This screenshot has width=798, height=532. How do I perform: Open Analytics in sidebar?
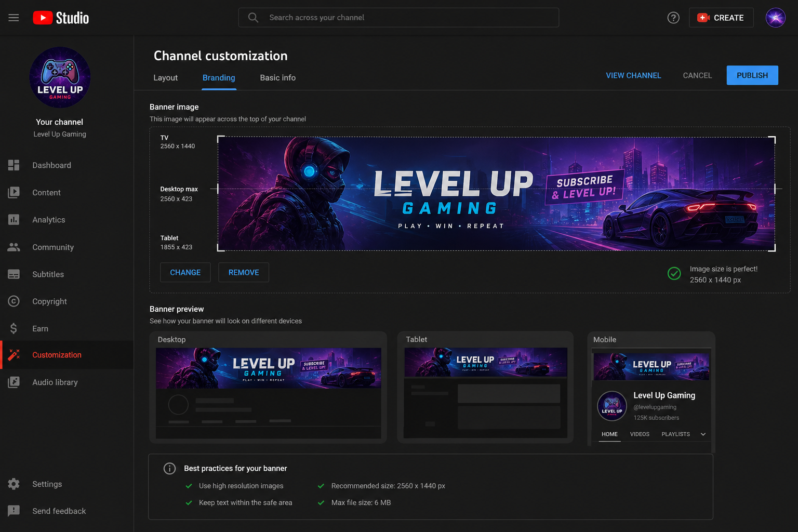pyautogui.click(x=66, y=220)
